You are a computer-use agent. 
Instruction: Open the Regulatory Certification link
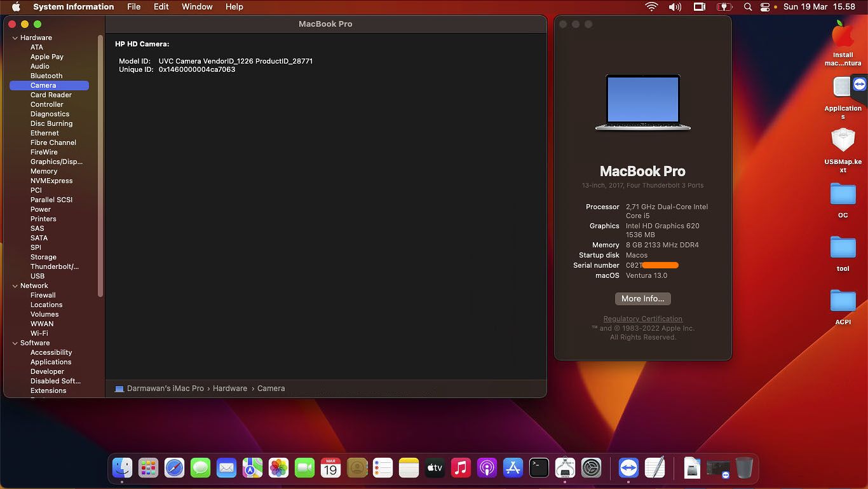(x=642, y=319)
